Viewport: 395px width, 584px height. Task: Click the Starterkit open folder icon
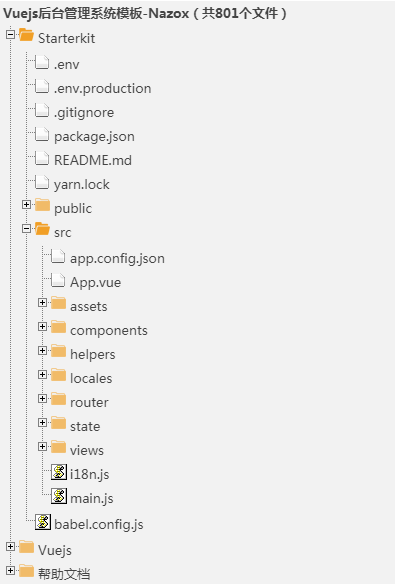[26, 35]
